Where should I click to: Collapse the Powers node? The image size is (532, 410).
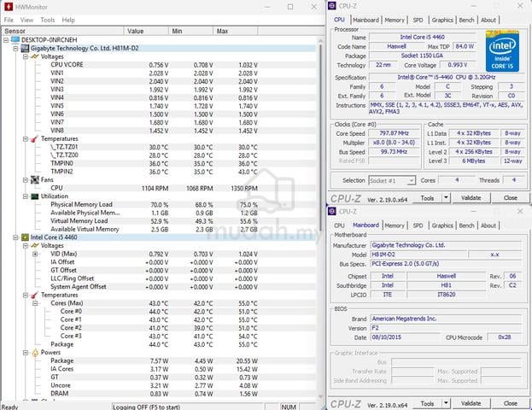click(x=26, y=353)
